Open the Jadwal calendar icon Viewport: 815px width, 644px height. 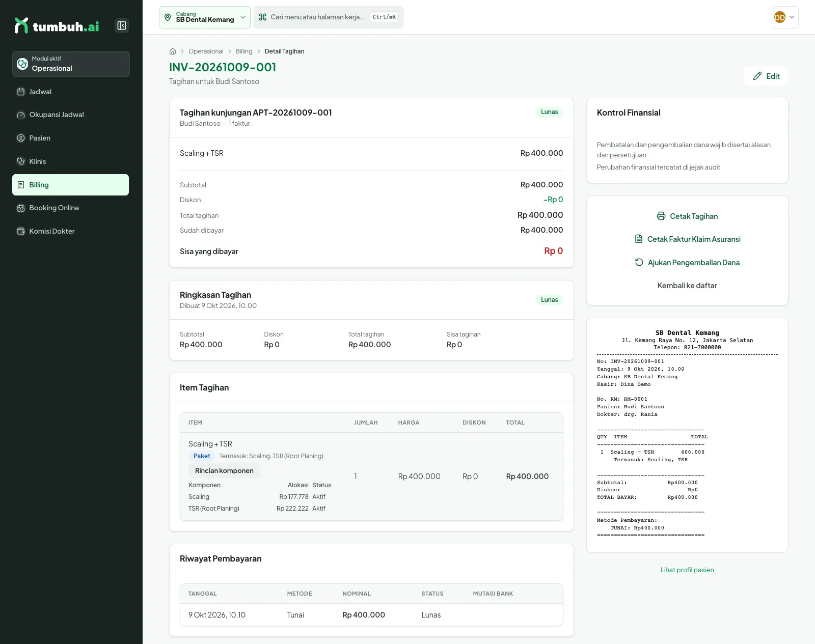(21, 92)
